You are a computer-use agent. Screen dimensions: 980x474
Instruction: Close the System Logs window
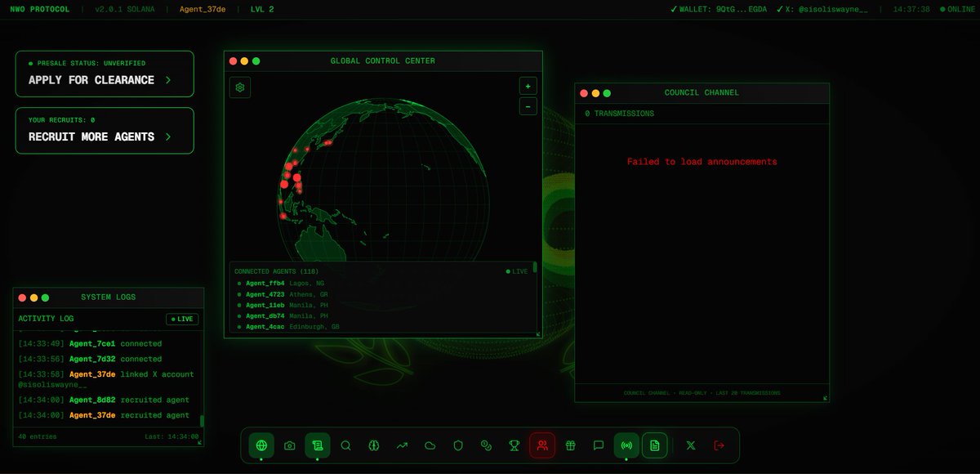(22, 297)
